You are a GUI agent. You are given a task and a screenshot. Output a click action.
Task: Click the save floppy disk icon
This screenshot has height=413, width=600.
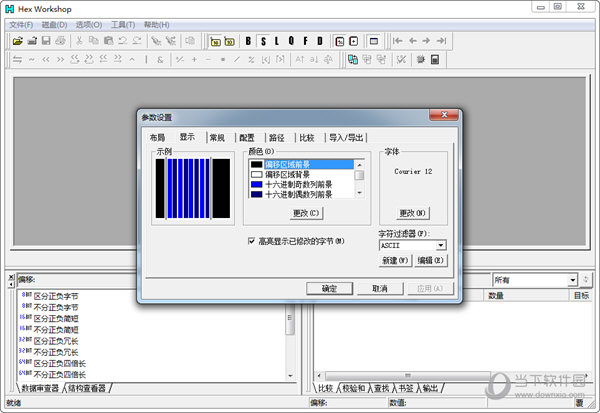pyautogui.click(x=46, y=41)
